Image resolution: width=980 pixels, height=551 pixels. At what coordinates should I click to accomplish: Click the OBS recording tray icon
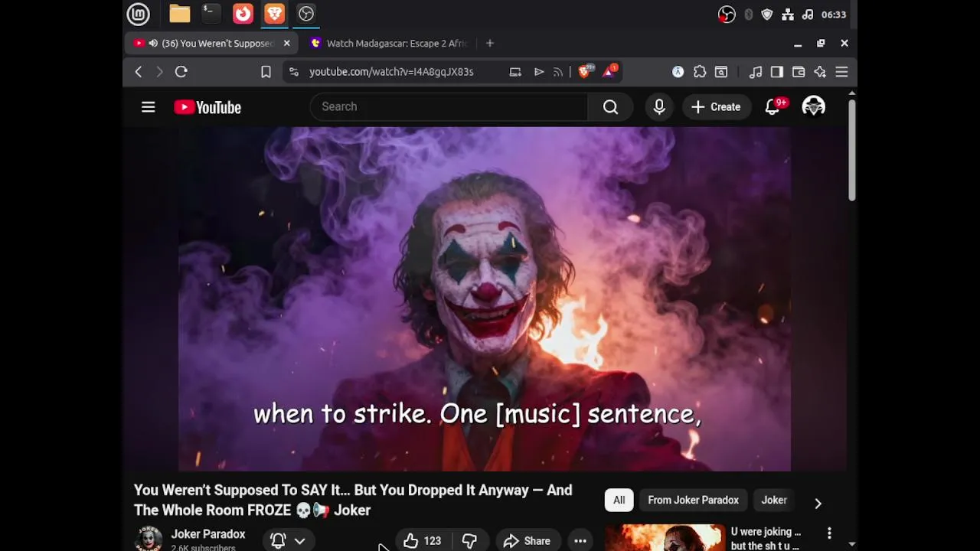727,15
